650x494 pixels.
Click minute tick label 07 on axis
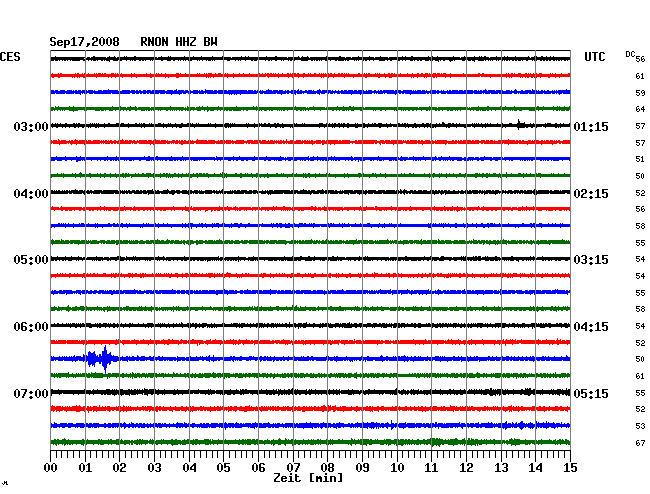(x=293, y=468)
